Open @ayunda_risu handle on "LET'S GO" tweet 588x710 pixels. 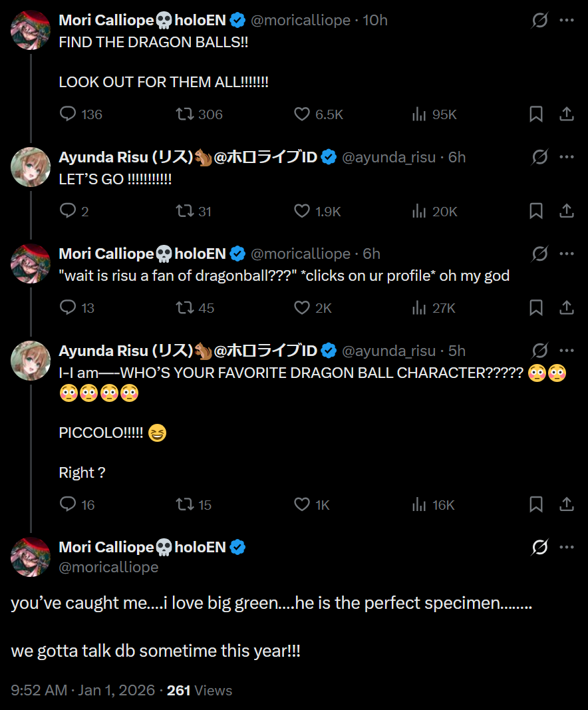389,157
